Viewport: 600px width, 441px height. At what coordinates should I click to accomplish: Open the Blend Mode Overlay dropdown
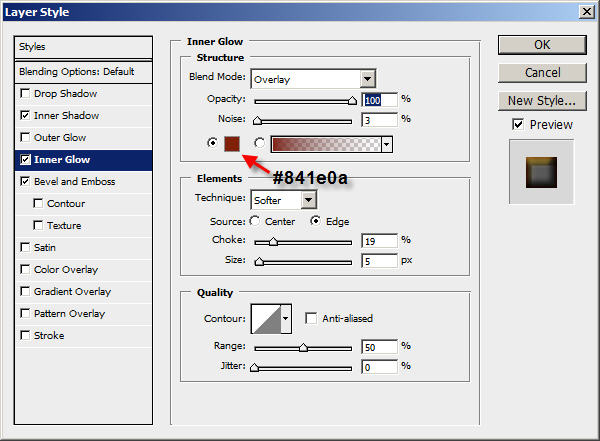coord(313,79)
